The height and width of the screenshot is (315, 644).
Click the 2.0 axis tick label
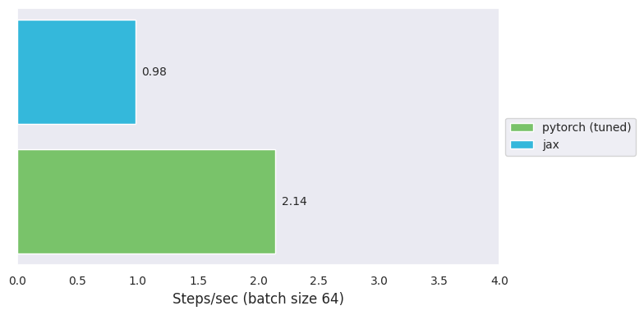coord(258,281)
